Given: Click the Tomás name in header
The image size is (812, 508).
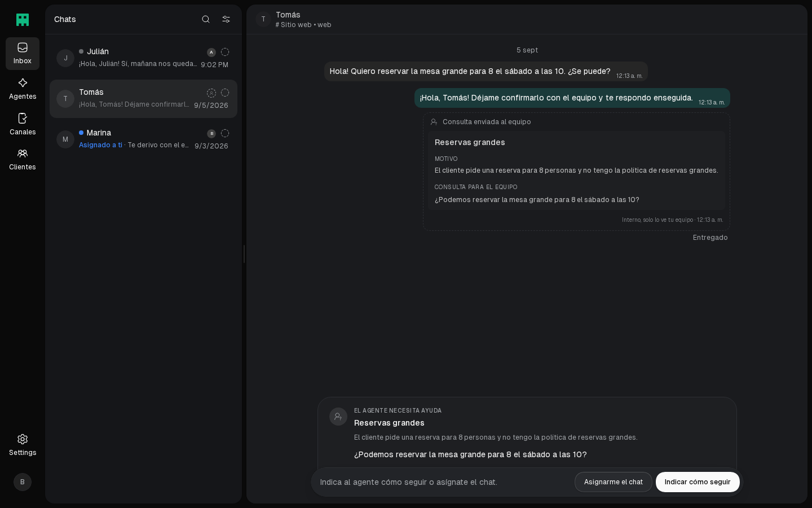Looking at the screenshot, I should [288, 15].
